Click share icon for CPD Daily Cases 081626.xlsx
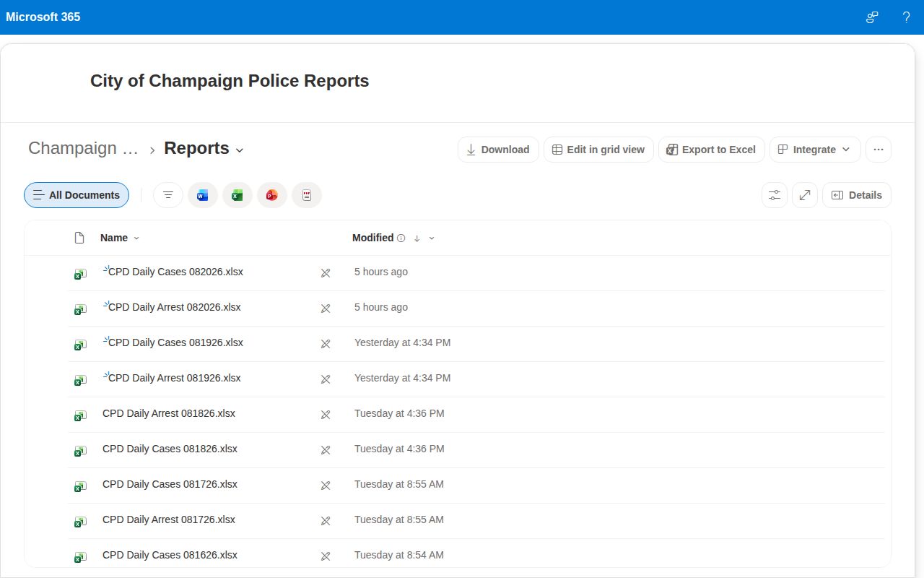Image resolution: width=924 pixels, height=578 pixels. [x=326, y=556]
